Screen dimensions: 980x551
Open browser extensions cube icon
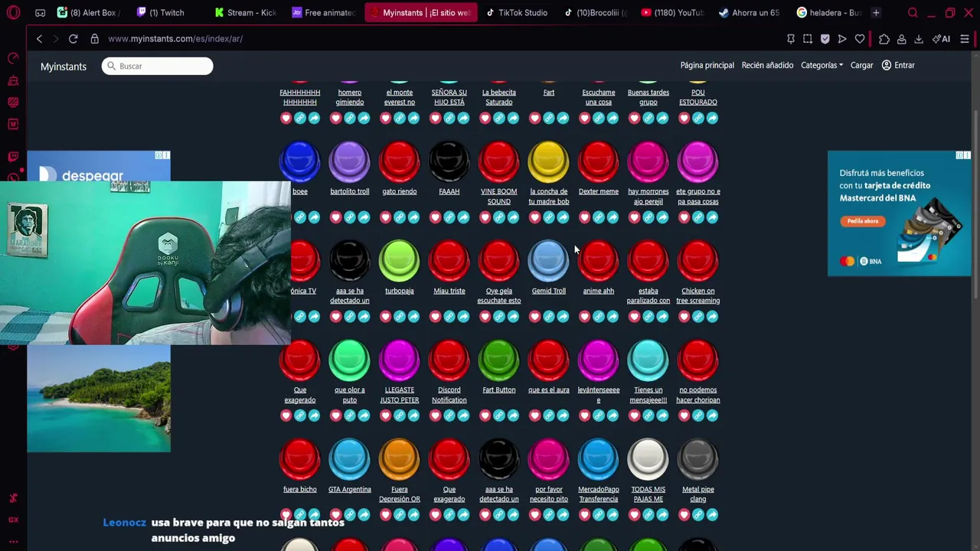click(x=884, y=39)
